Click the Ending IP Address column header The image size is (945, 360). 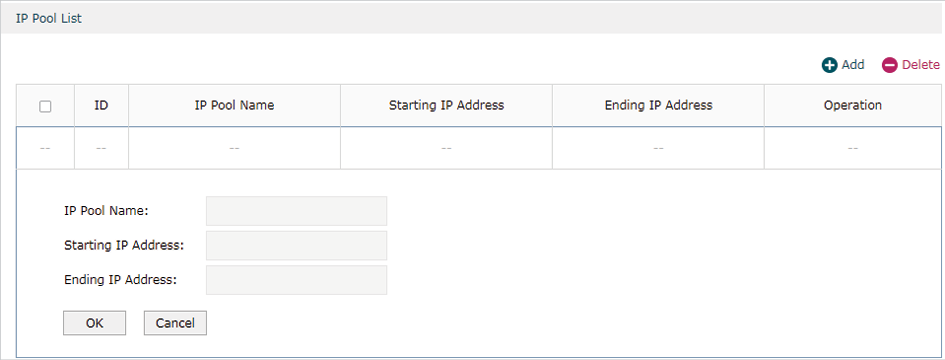point(658,106)
